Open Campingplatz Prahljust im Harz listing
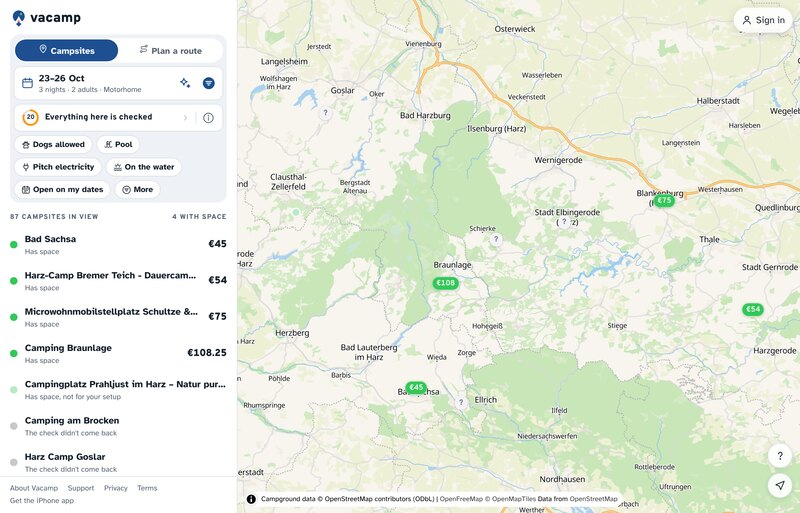Image resolution: width=800 pixels, height=513 pixels. [x=118, y=389]
